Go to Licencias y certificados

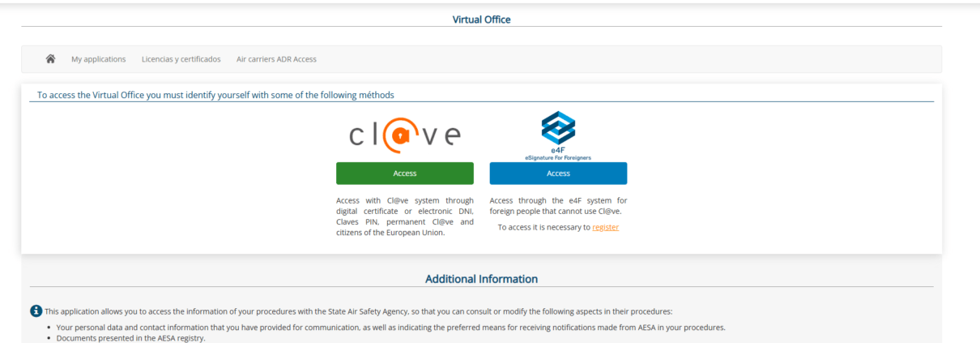[x=181, y=59]
